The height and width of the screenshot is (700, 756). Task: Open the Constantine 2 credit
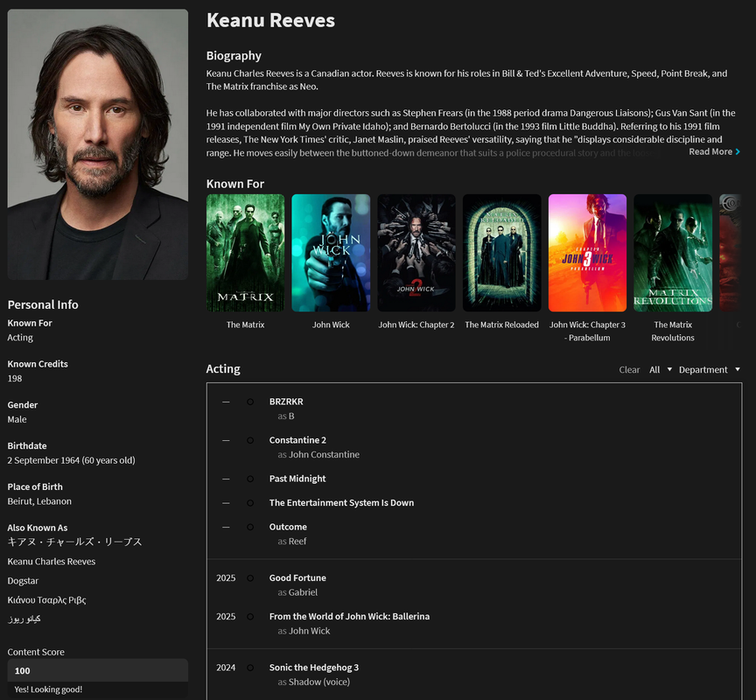[x=297, y=440]
